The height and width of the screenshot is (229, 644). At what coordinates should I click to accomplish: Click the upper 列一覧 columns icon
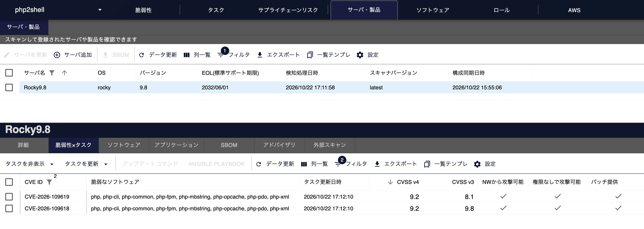186,55
